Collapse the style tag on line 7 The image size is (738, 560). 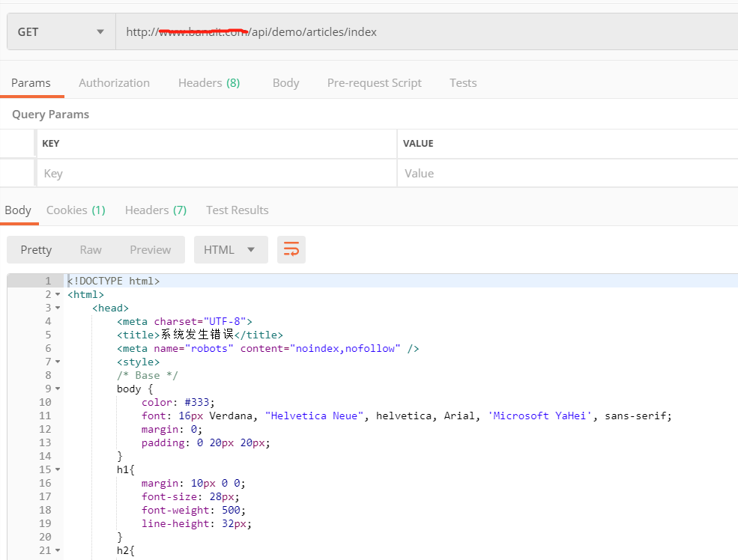click(58, 362)
